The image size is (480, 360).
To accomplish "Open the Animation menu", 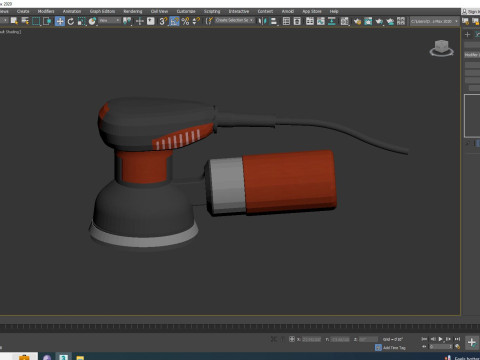I will click(x=72, y=11).
